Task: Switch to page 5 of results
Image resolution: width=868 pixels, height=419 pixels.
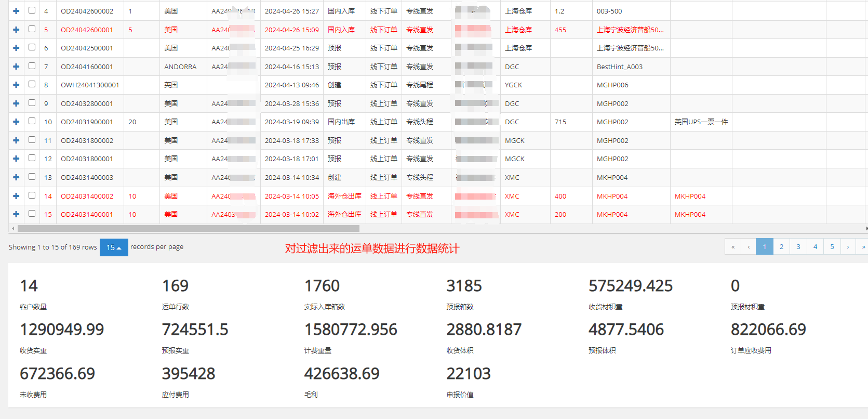Action: point(832,247)
